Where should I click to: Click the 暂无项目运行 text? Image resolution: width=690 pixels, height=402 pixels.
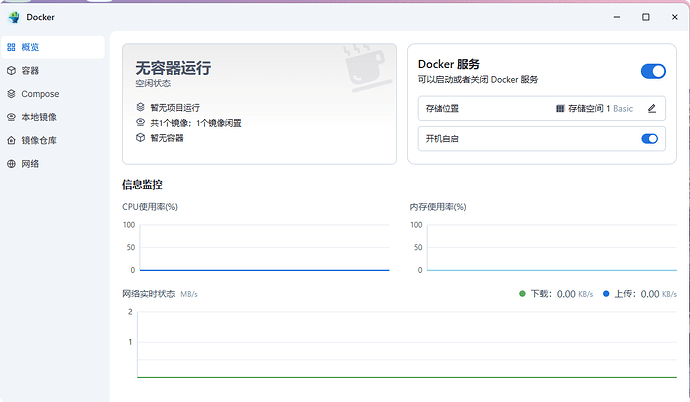point(175,107)
